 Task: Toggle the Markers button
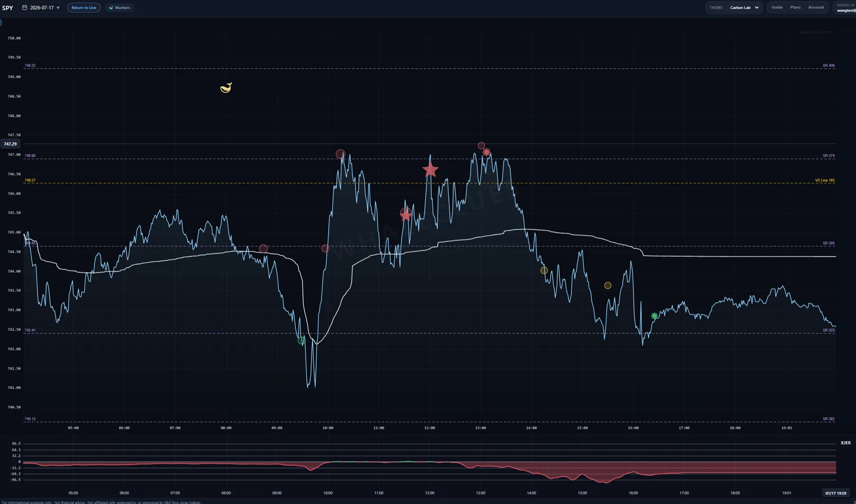pyautogui.click(x=119, y=8)
